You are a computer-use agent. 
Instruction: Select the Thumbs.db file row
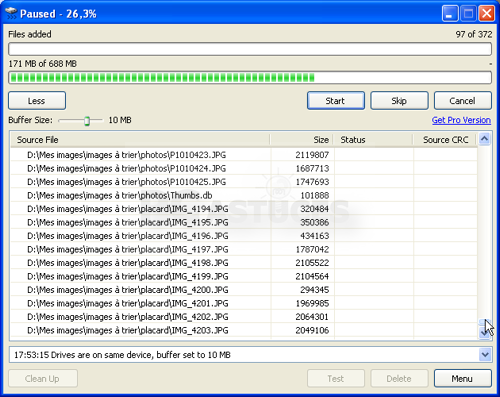coord(244,195)
